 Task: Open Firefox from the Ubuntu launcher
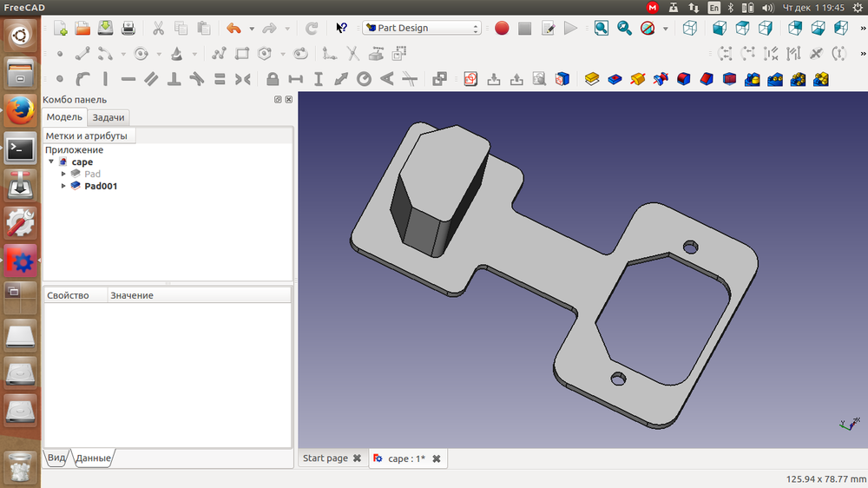coord(20,111)
